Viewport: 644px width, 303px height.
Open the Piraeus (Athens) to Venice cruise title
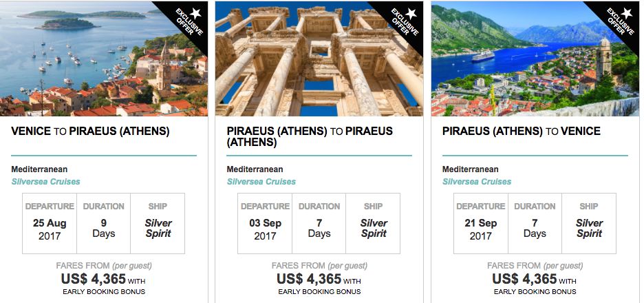click(x=522, y=132)
